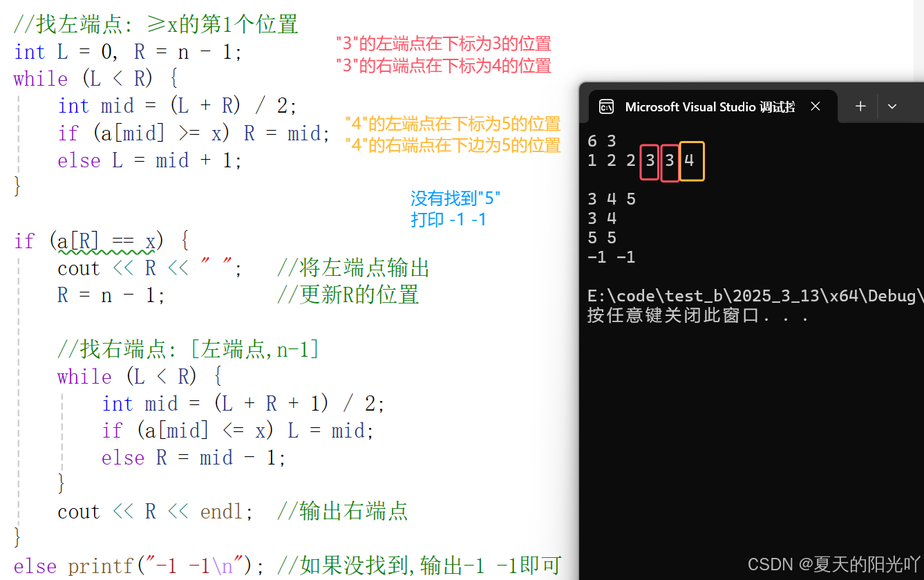Click the else printf("-1 -1\n"); statement
The width and height of the screenshot is (924, 580).
139,566
